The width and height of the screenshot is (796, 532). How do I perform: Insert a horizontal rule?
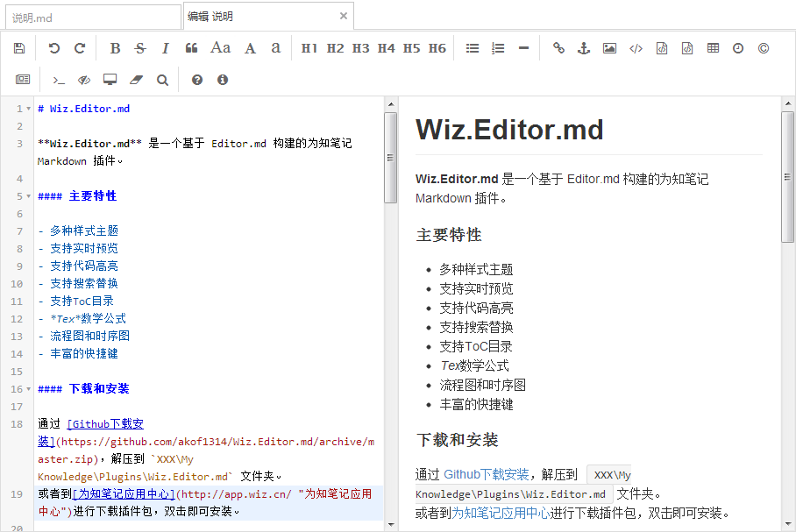[524, 48]
